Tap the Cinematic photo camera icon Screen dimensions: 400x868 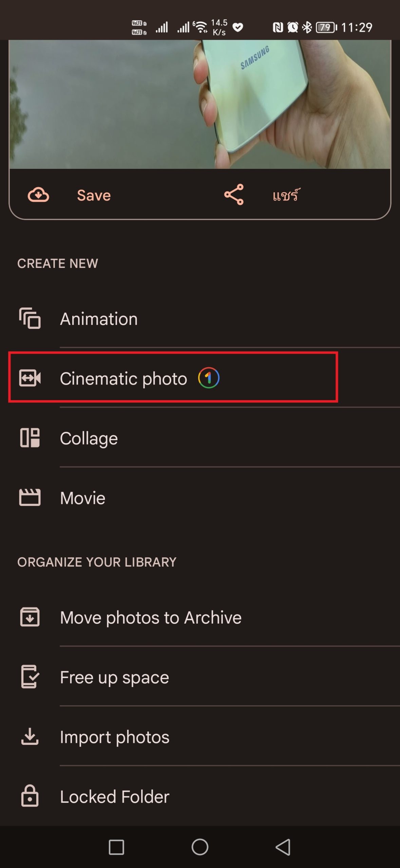(30, 378)
